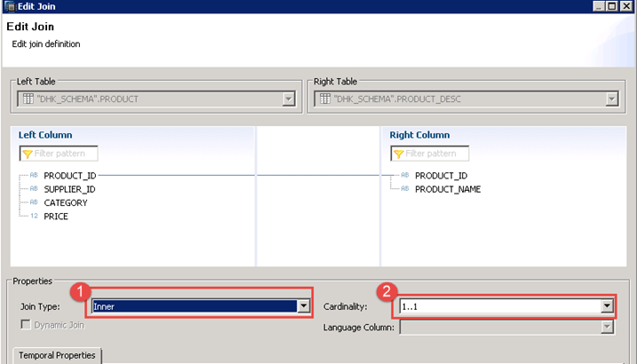Expand the Left Table dropdown arrow

pyautogui.click(x=288, y=99)
